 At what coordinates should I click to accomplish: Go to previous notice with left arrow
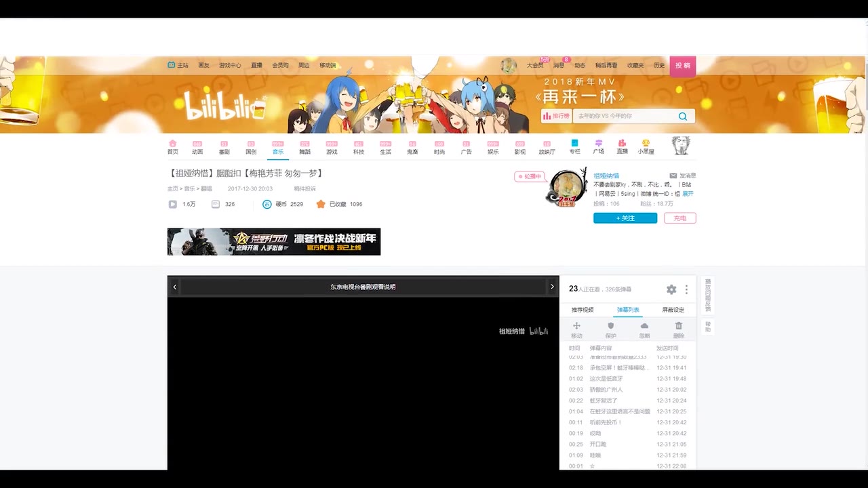tap(174, 287)
